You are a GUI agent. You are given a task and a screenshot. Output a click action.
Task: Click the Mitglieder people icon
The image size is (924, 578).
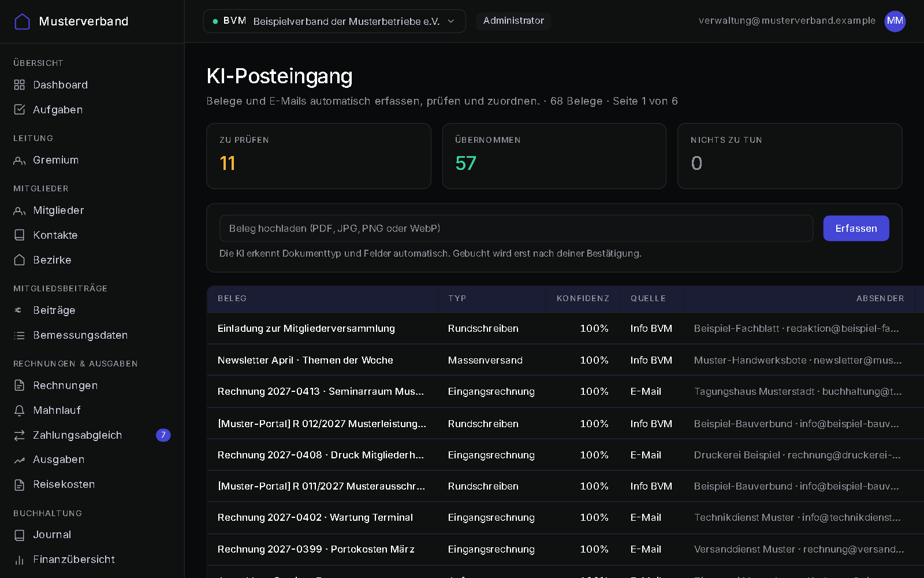pyautogui.click(x=20, y=210)
